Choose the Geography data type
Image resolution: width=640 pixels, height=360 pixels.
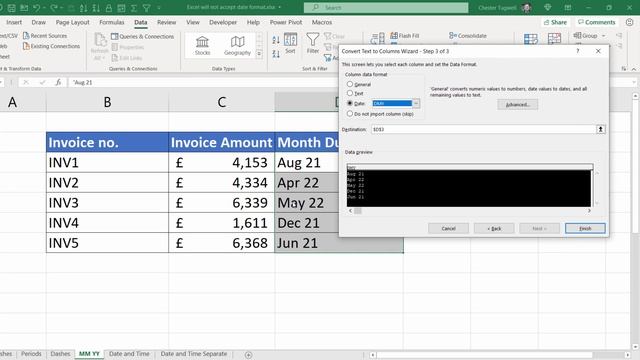coord(237,45)
